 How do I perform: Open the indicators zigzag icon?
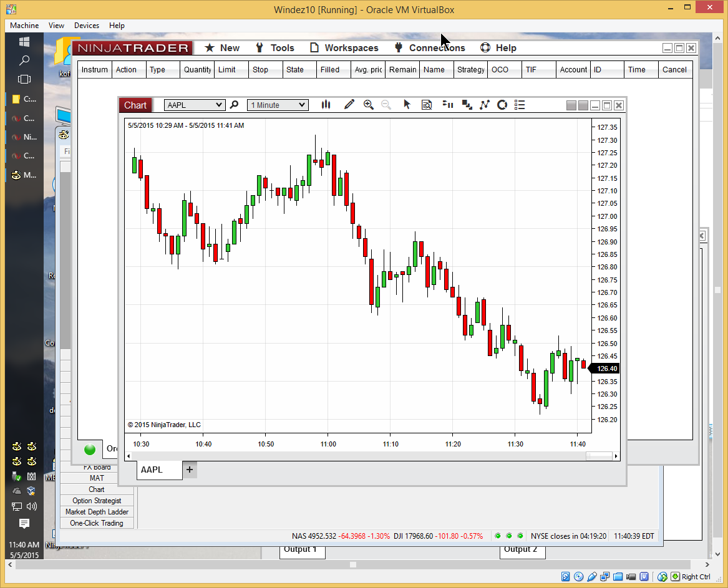click(x=485, y=105)
